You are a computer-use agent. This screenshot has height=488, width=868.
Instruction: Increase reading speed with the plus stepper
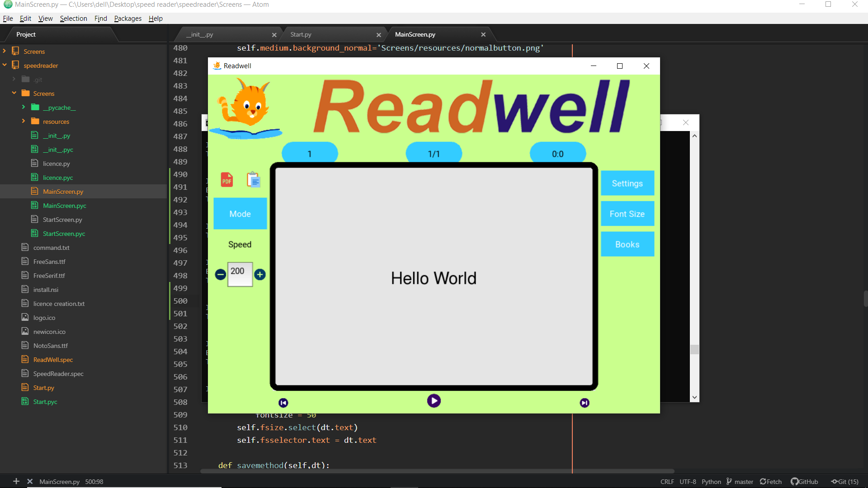click(260, 274)
